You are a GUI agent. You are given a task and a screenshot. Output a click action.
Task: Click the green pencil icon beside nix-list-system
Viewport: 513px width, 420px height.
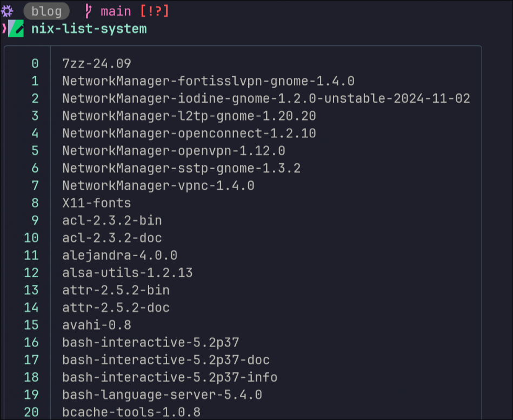tap(16, 29)
